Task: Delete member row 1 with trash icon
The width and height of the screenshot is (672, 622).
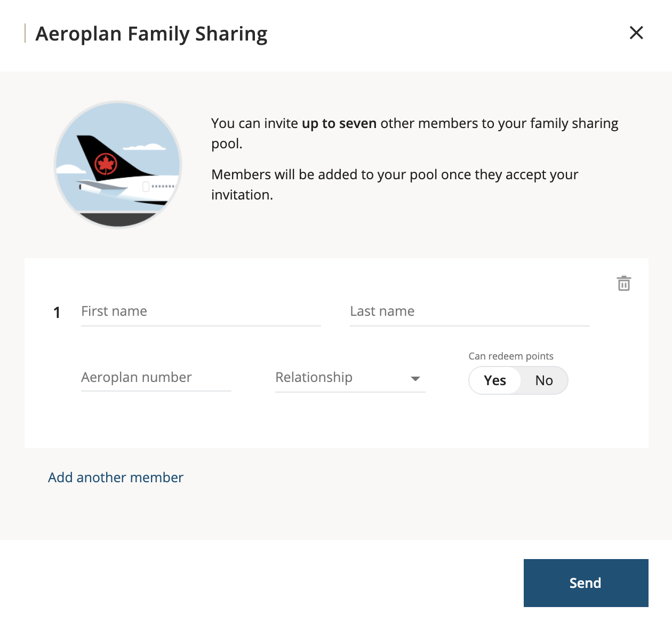Action: [x=624, y=283]
